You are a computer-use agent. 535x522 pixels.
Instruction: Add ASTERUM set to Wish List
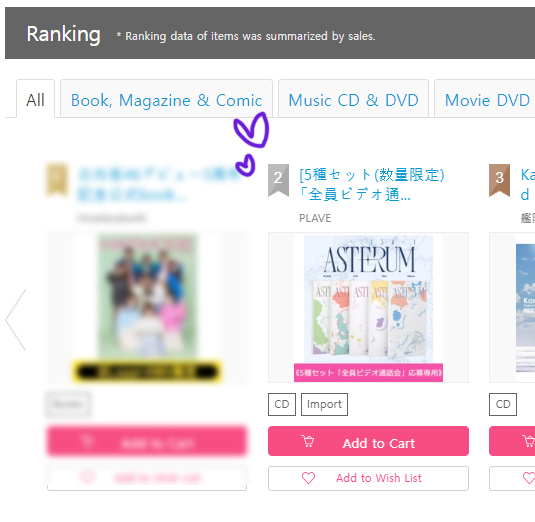[x=368, y=478]
